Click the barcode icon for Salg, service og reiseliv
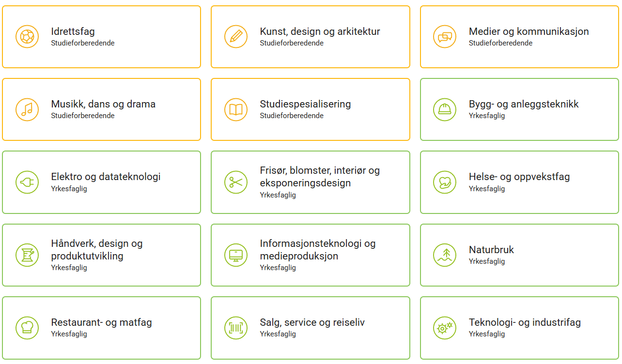 coord(236,328)
